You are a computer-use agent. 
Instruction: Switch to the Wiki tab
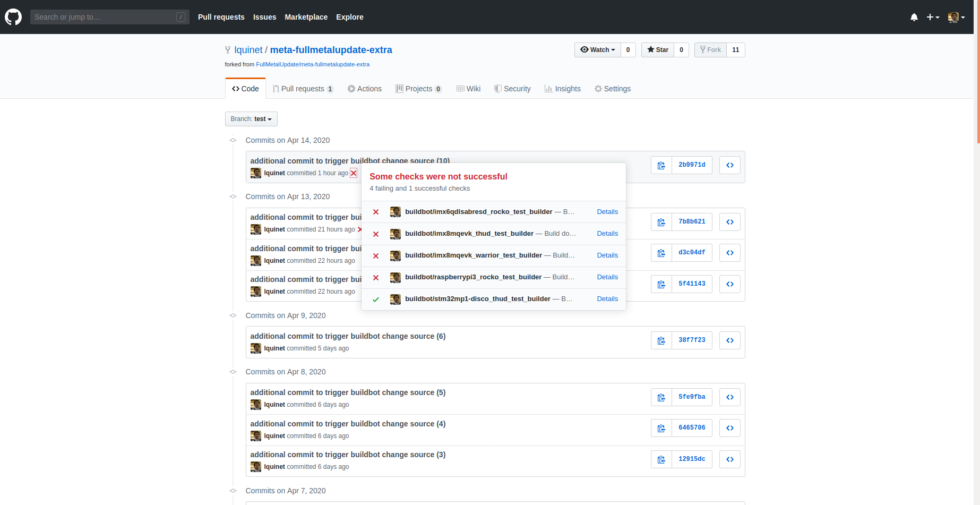click(469, 89)
